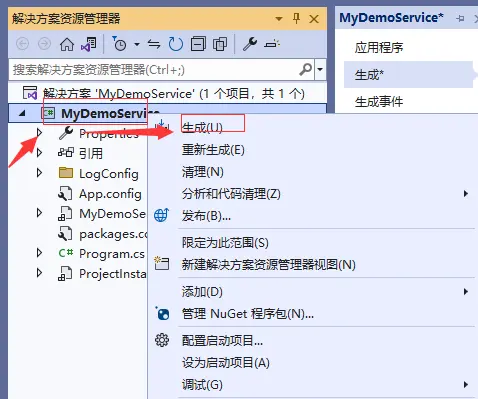478x399 pixels.
Task: Refresh Solution Explorer with circular arrow
Action: (176, 44)
